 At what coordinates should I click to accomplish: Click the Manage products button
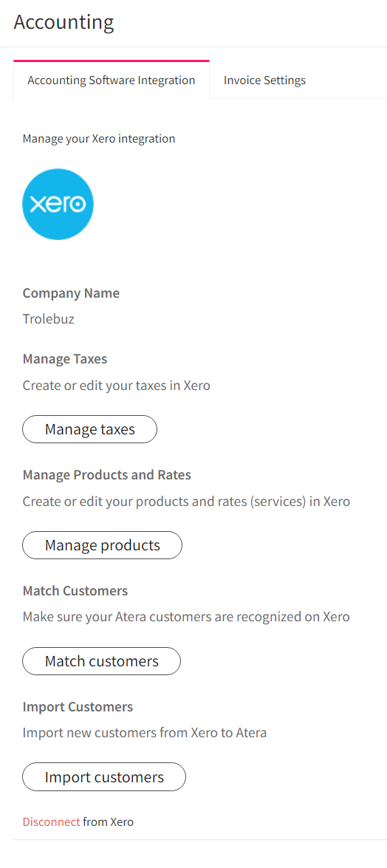click(103, 545)
